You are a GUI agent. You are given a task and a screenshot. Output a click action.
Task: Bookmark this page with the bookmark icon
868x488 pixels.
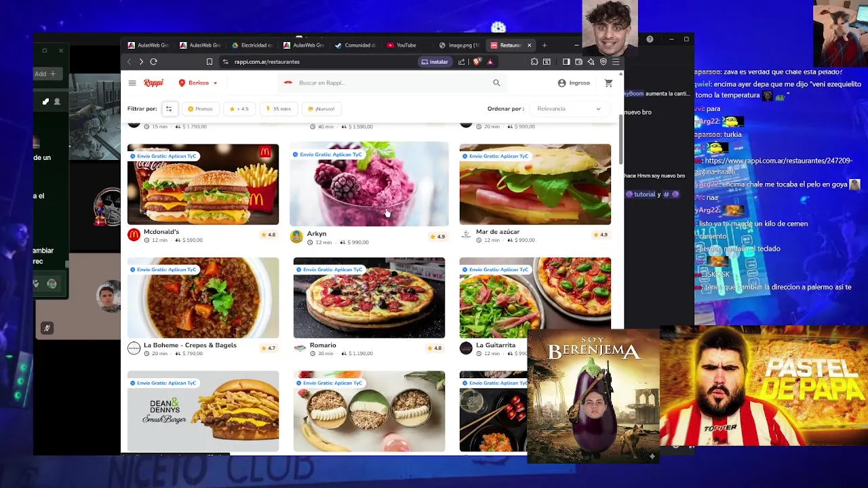[210, 62]
